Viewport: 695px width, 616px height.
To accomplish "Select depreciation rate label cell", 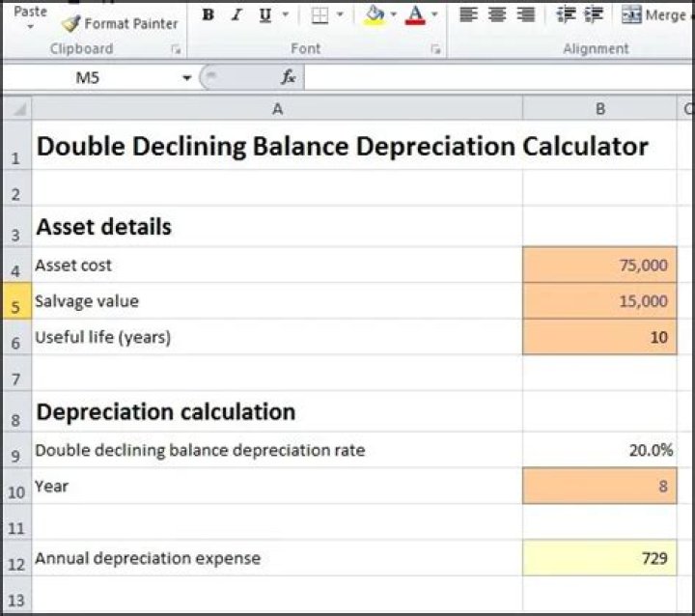I will pos(277,450).
